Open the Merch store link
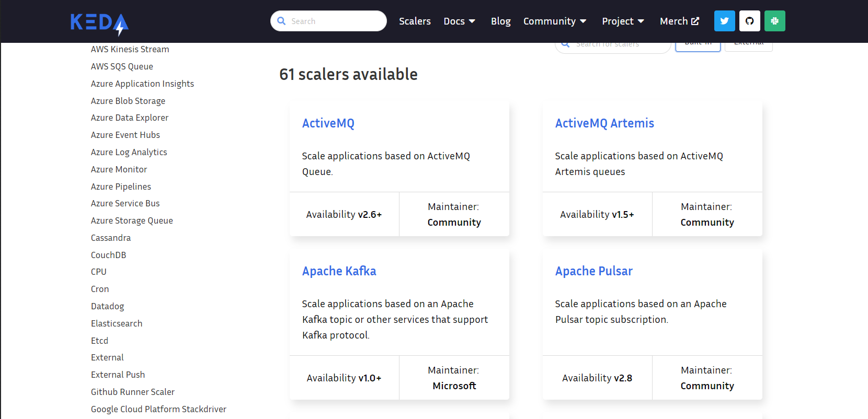Image resolution: width=868 pixels, height=419 pixels. tap(679, 21)
